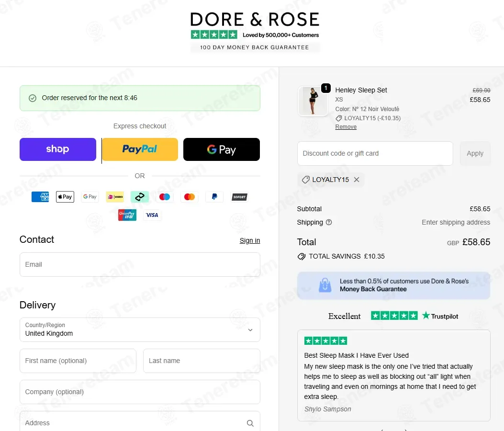Click 'Enter shipping address' text
Viewport: 504px width, 431px height.
coord(456,222)
